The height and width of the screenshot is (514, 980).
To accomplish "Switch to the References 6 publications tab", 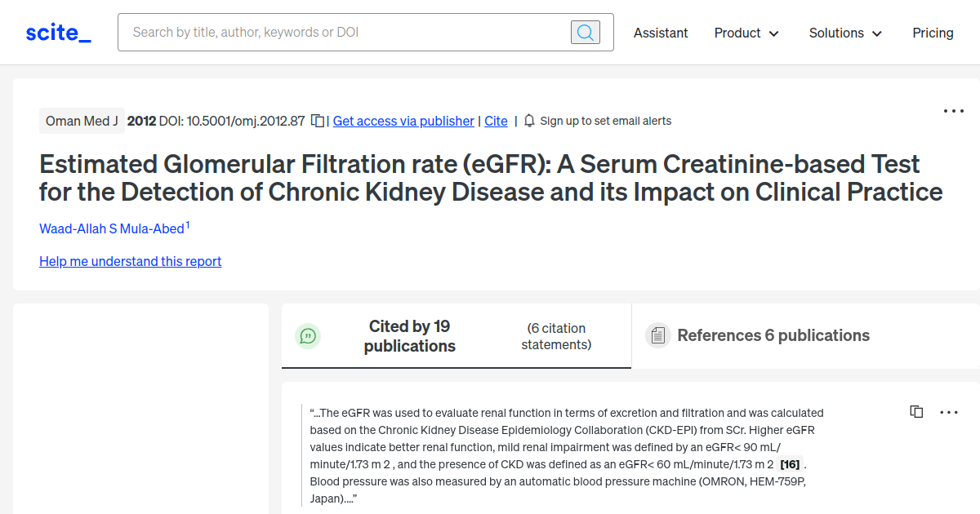I will 773,335.
